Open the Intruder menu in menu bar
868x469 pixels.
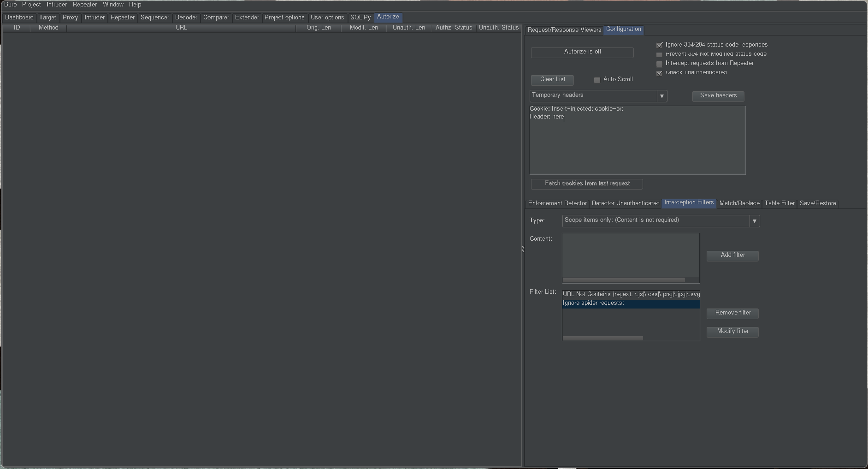click(x=56, y=5)
